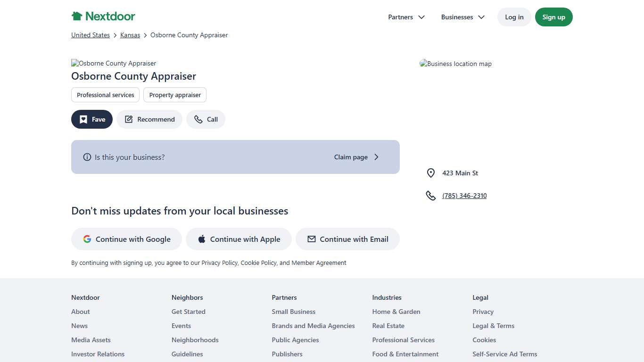644x362 pixels.
Task: Expand the Businesses menu
Action: [462, 17]
